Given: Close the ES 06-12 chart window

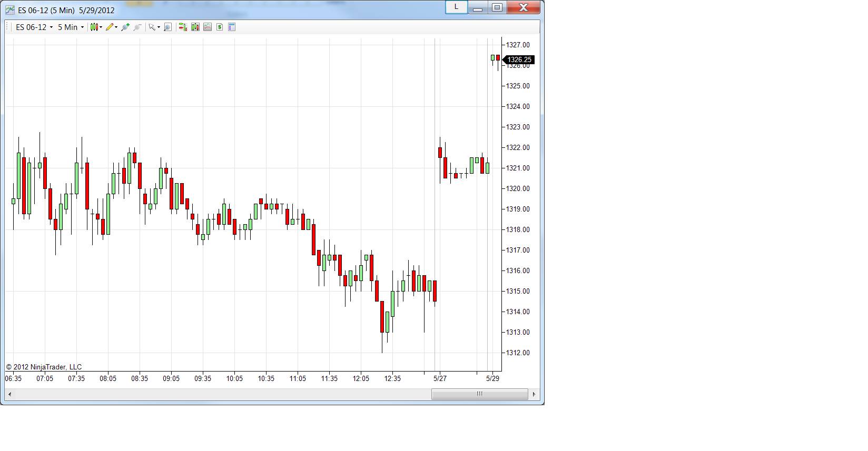Looking at the screenshot, I should coord(524,7).
